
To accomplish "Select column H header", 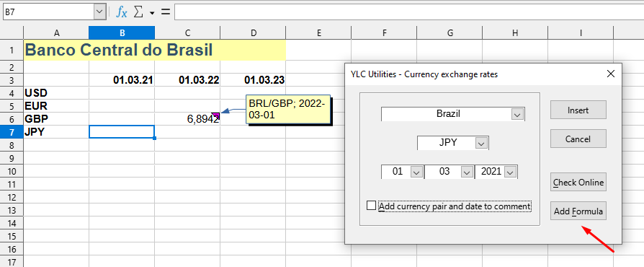I will 515,33.
